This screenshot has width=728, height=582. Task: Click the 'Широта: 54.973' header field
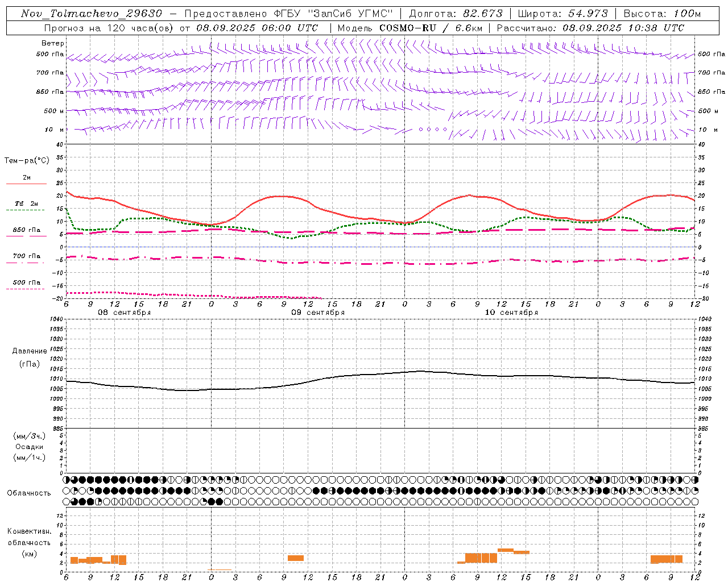563,14
